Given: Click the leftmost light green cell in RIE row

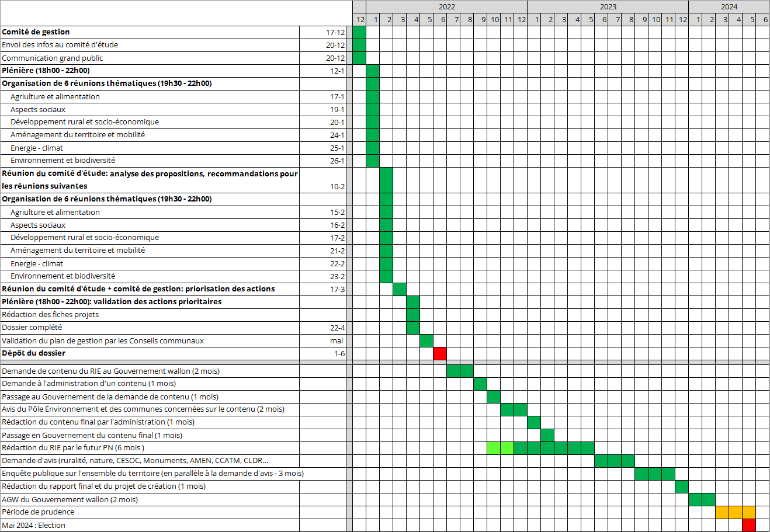Looking at the screenshot, I should (494, 448).
